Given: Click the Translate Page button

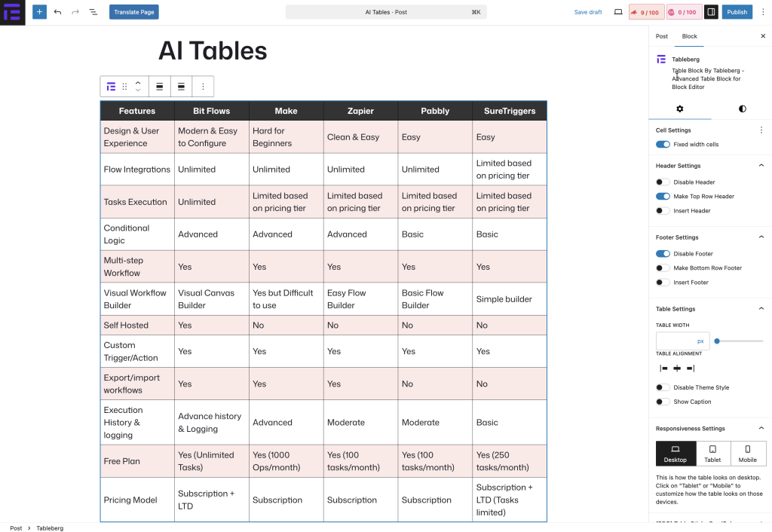Looking at the screenshot, I should (x=134, y=12).
